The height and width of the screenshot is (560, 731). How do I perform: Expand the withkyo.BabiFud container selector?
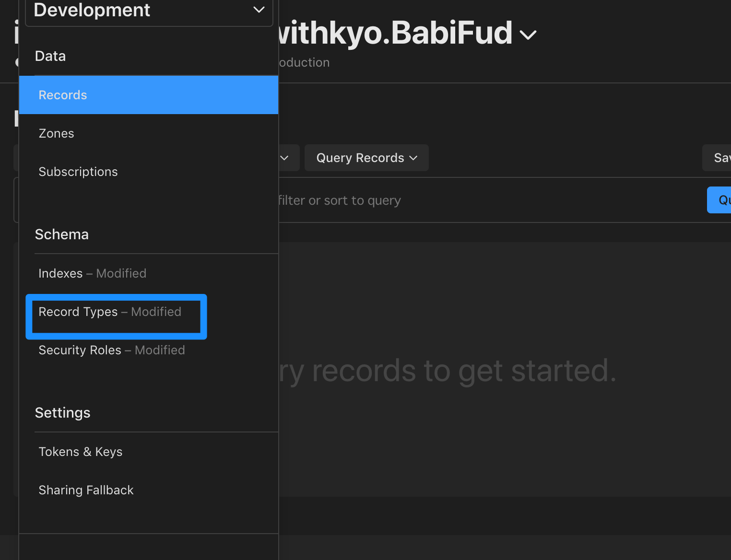pyautogui.click(x=528, y=34)
